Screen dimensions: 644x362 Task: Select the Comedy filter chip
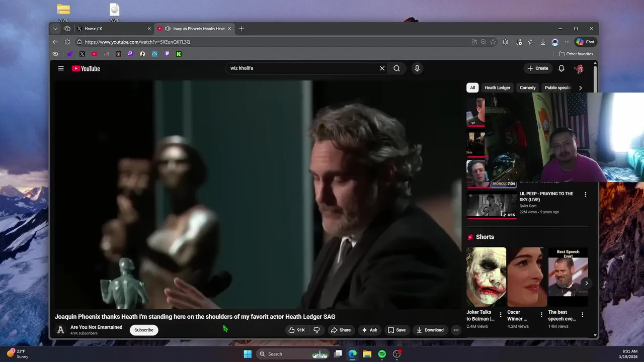(x=528, y=87)
